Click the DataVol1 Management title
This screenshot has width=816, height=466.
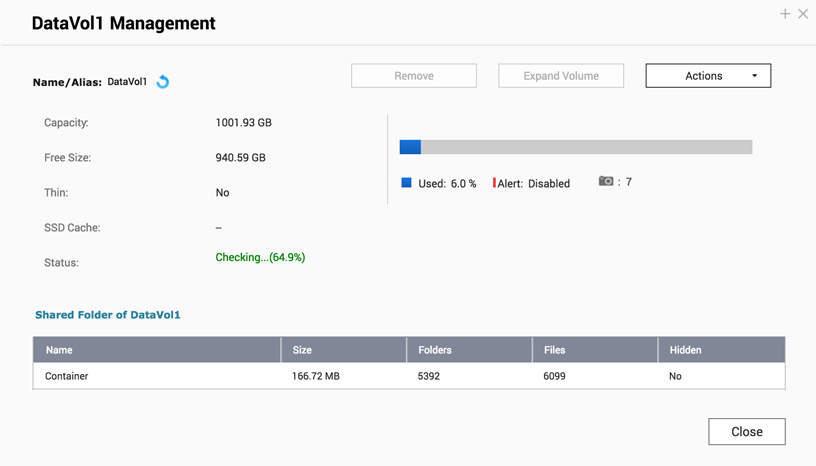[123, 23]
